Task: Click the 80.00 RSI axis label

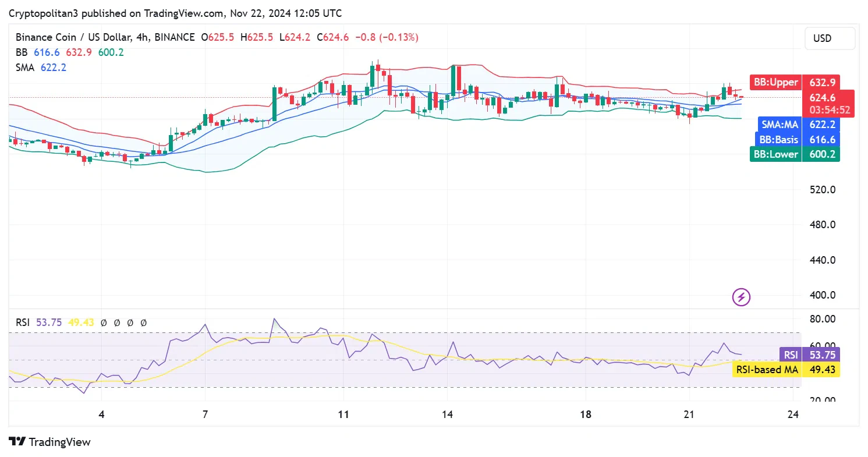Action: [822, 319]
